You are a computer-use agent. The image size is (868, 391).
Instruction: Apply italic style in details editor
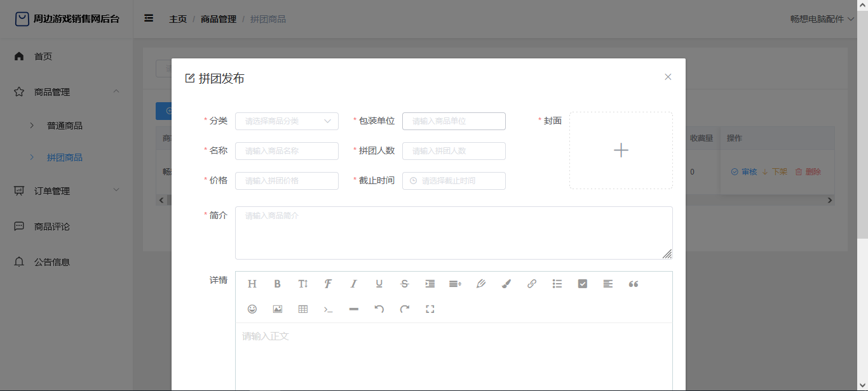354,284
